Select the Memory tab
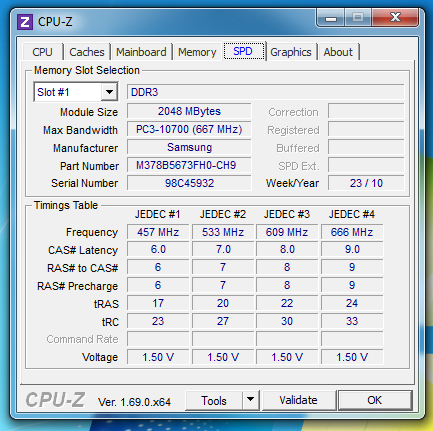The height and width of the screenshot is (431, 433). 197,52
